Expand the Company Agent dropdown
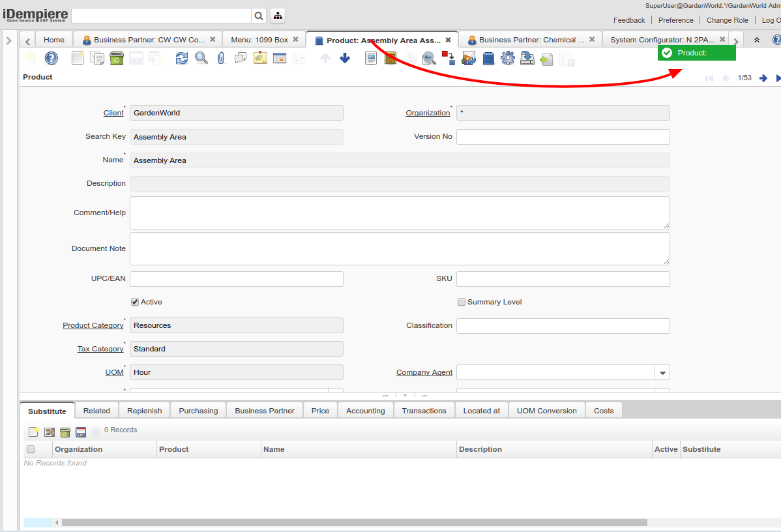 662,372
